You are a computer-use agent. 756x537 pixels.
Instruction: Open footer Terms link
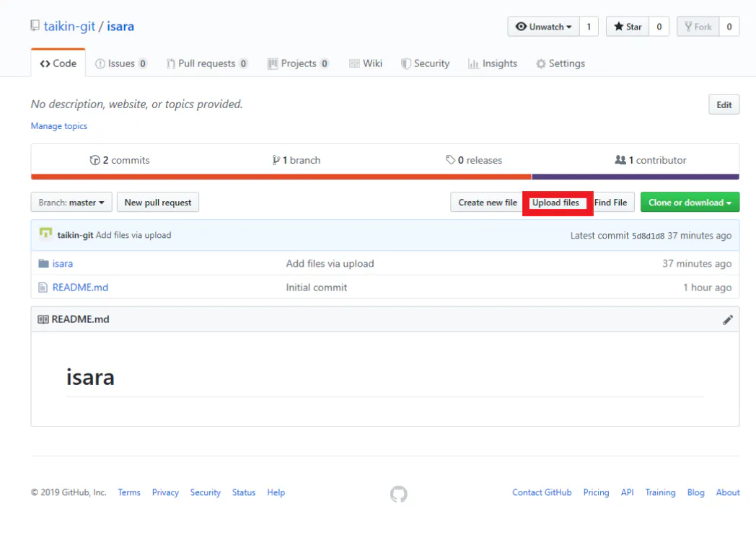(x=129, y=492)
